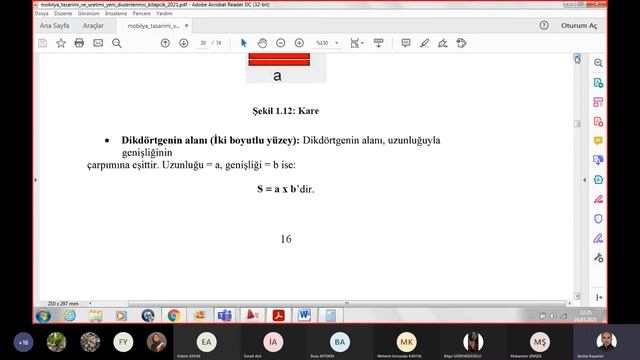
Task: Open the Düzenle menu
Action: (x=63, y=13)
